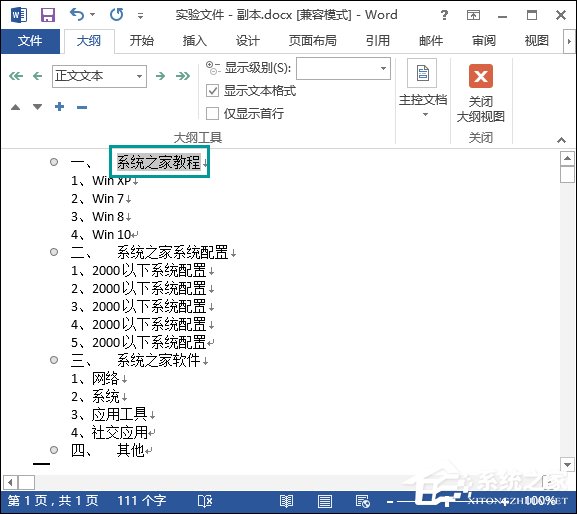Click the heading 系统之家软件
577x514 pixels.
[159, 361]
